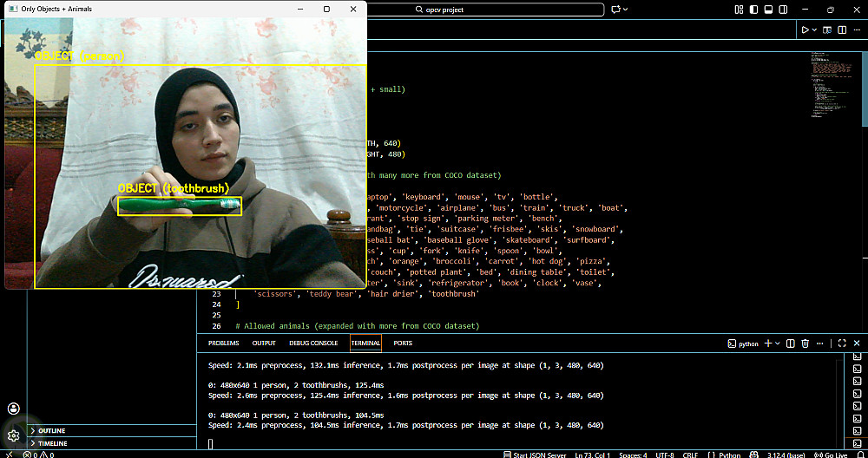Close the terminal panel

tap(857, 343)
